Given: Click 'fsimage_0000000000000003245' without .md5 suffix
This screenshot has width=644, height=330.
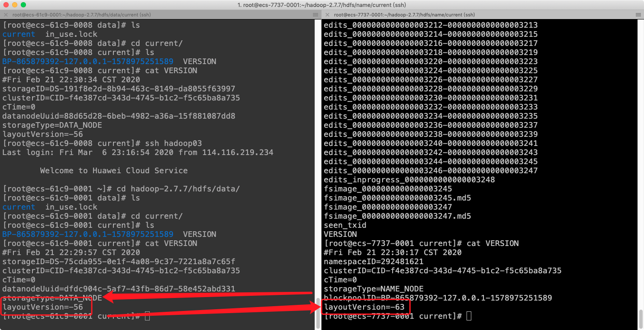Looking at the screenshot, I should click(388, 189).
